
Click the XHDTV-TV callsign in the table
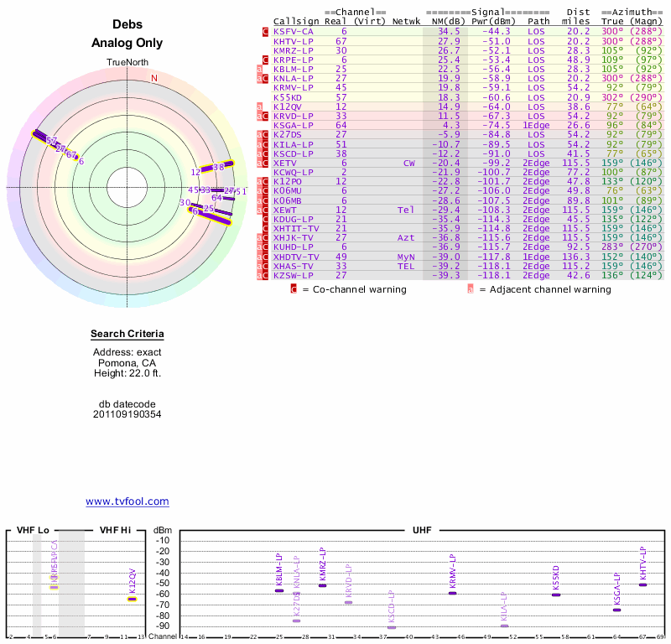[296, 256]
